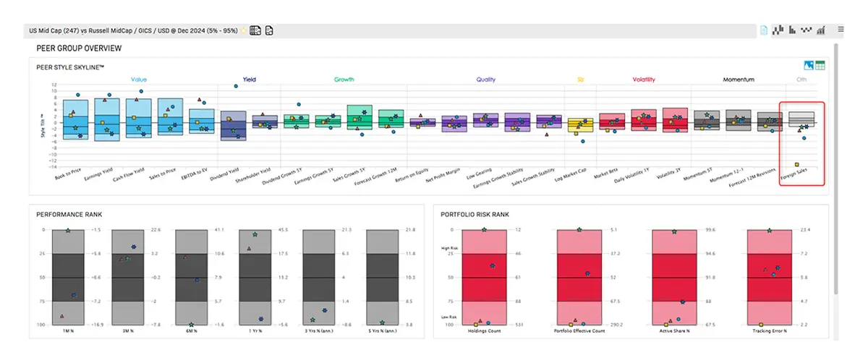Click the Quality style category label
This screenshot has width=868, height=363.
click(x=486, y=80)
